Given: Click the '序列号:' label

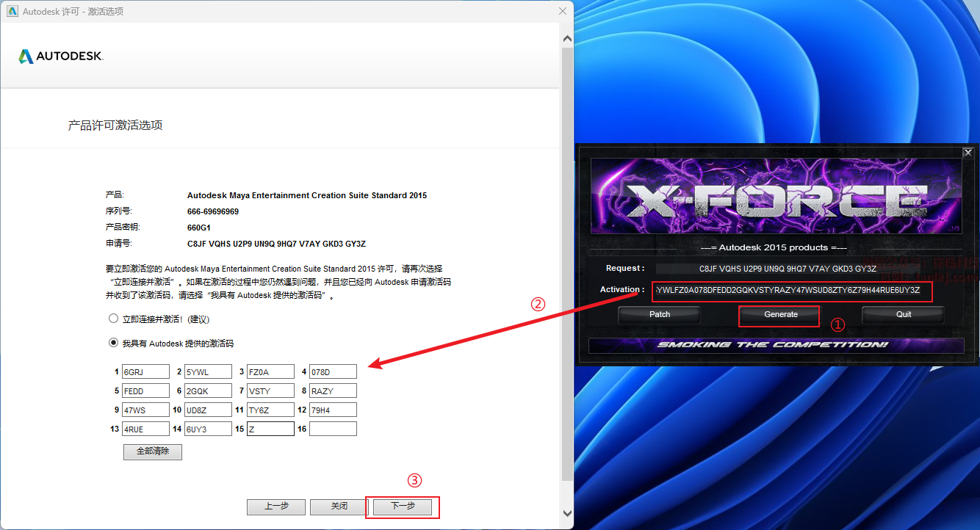Looking at the screenshot, I should pyautogui.click(x=119, y=211).
